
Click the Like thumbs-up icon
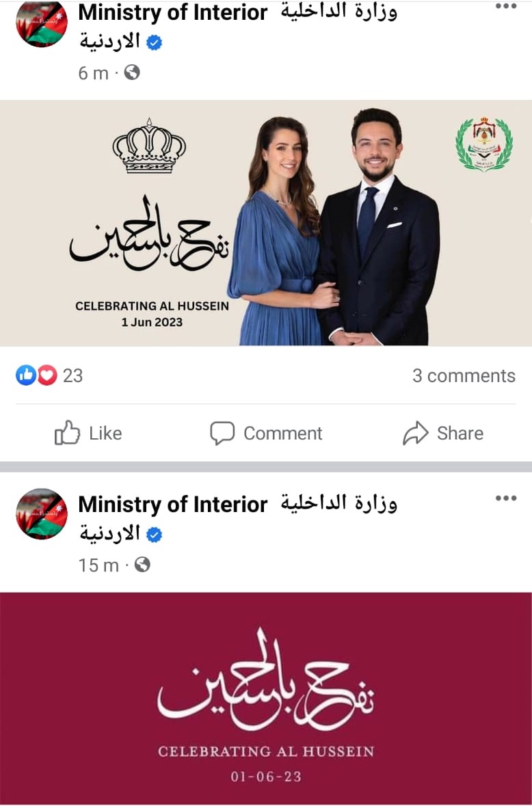(67, 432)
